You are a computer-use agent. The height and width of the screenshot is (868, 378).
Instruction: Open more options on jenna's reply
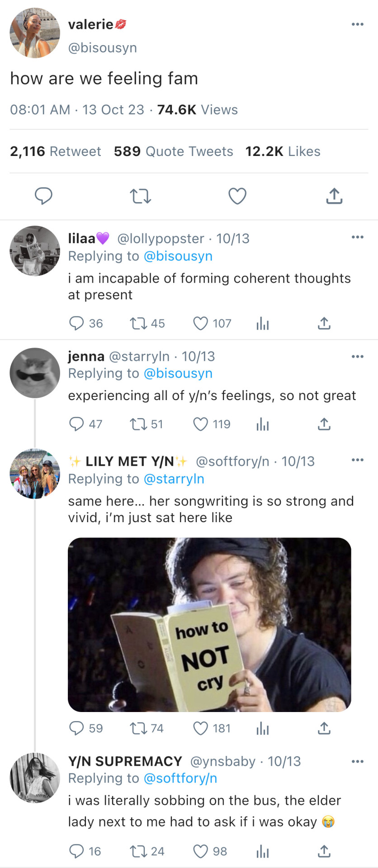[x=357, y=357]
